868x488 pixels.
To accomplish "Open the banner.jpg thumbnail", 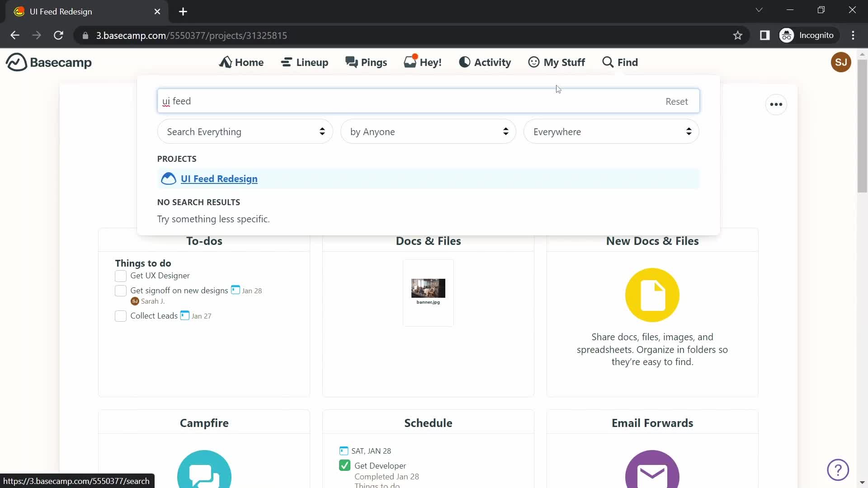I will point(428,292).
